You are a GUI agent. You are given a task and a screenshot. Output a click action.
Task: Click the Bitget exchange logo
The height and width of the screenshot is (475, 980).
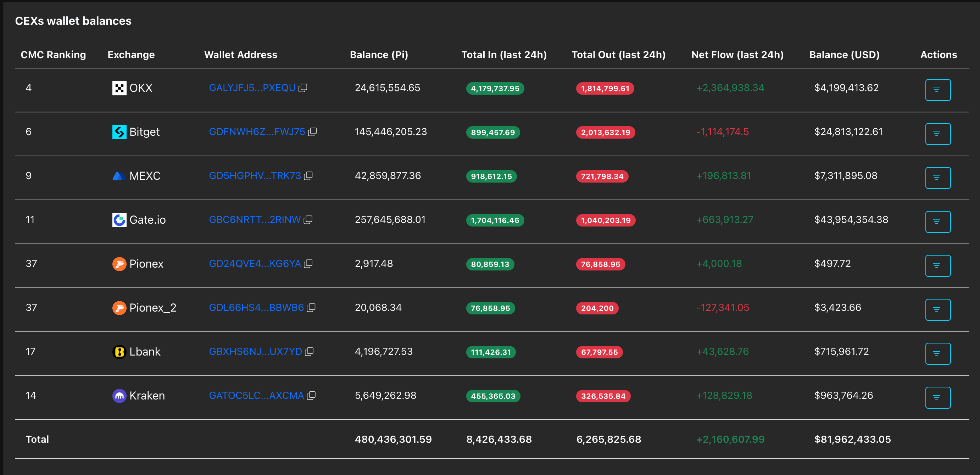tap(119, 132)
